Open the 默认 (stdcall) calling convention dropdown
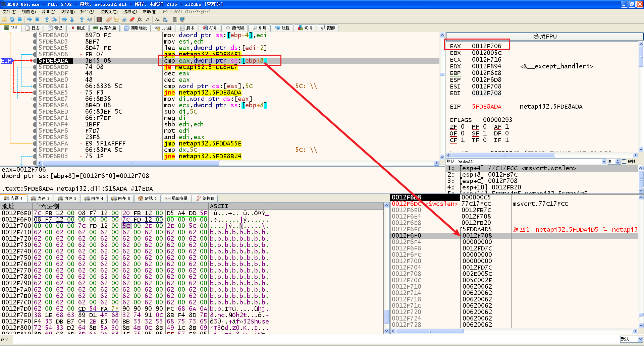644x346 pixels. pos(526,162)
